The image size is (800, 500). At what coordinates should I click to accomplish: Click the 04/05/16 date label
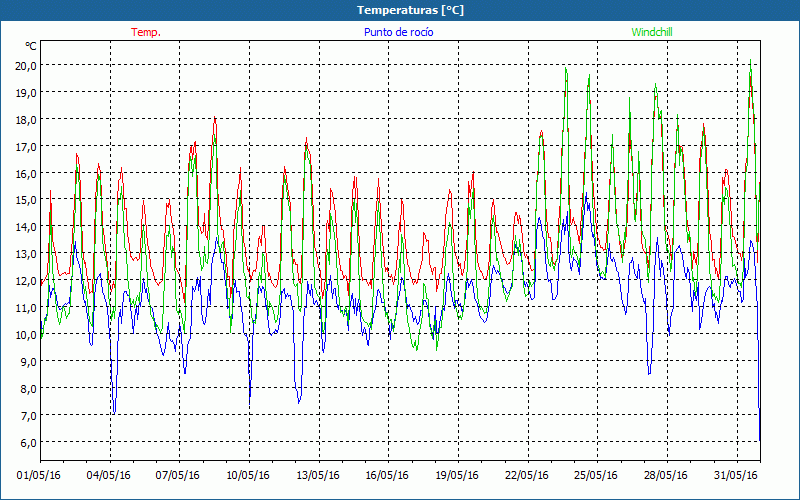pyautogui.click(x=109, y=476)
